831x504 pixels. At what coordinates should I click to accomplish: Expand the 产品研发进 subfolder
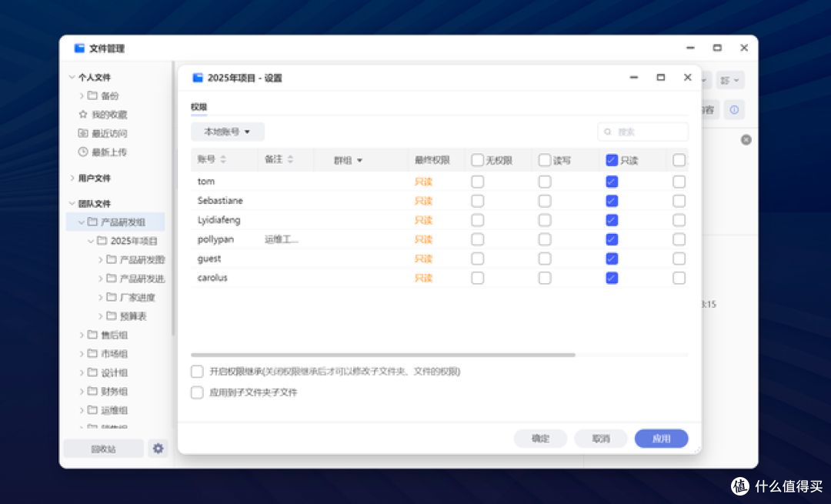click(x=100, y=279)
